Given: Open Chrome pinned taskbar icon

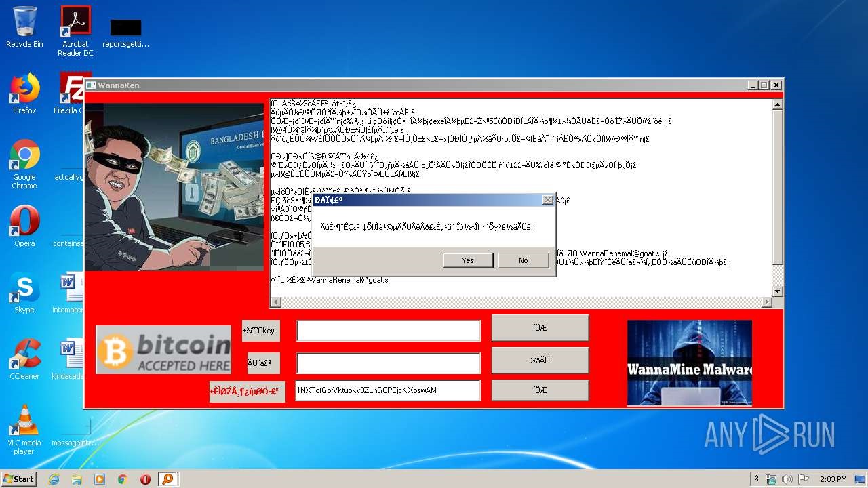Looking at the screenshot, I should click(122, 479).
